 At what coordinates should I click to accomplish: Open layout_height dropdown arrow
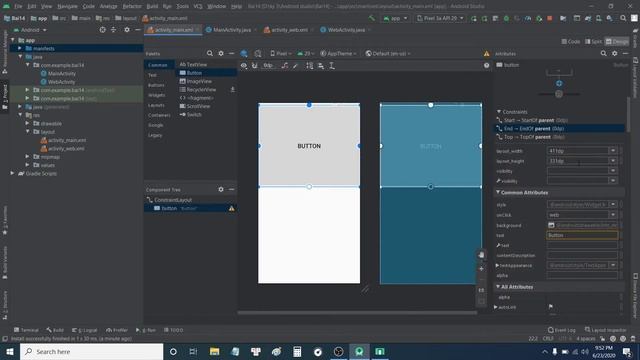[x=613, y=161]
